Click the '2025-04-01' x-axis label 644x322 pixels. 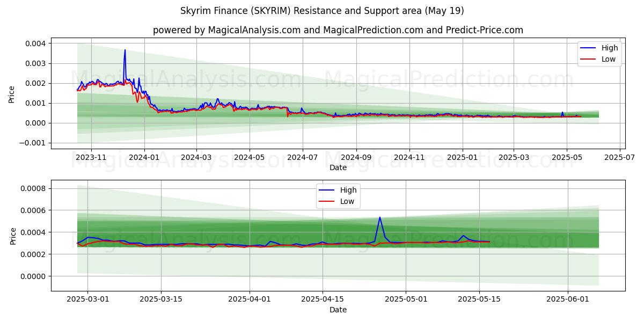point(250,301)
